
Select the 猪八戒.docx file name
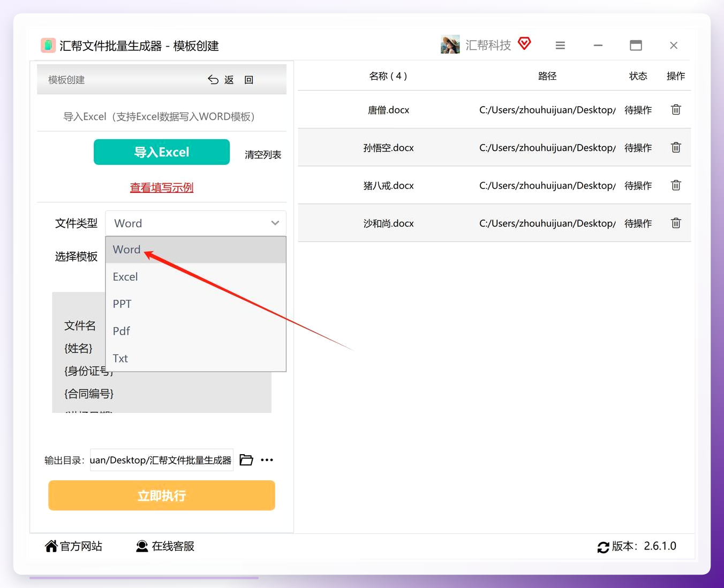(388, 185)
